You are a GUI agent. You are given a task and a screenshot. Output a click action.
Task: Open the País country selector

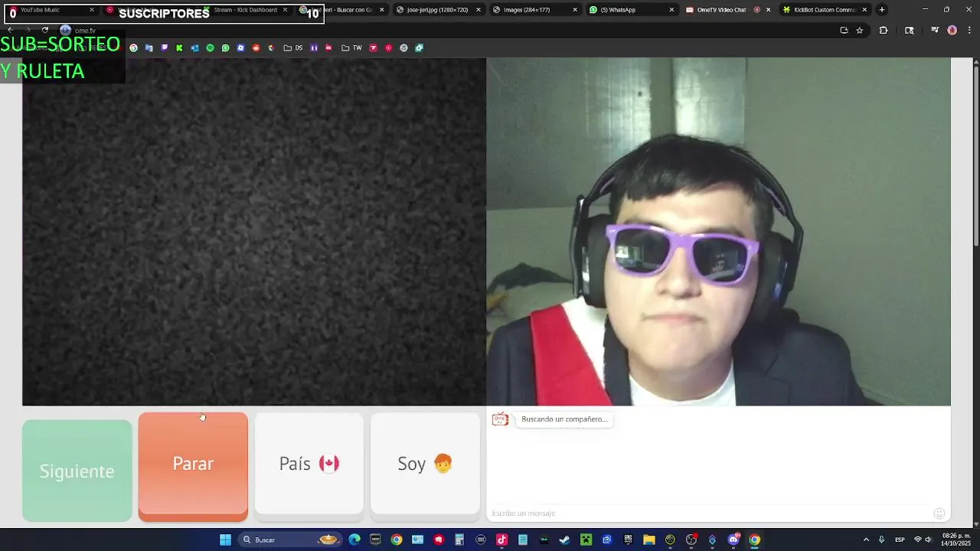309,464
